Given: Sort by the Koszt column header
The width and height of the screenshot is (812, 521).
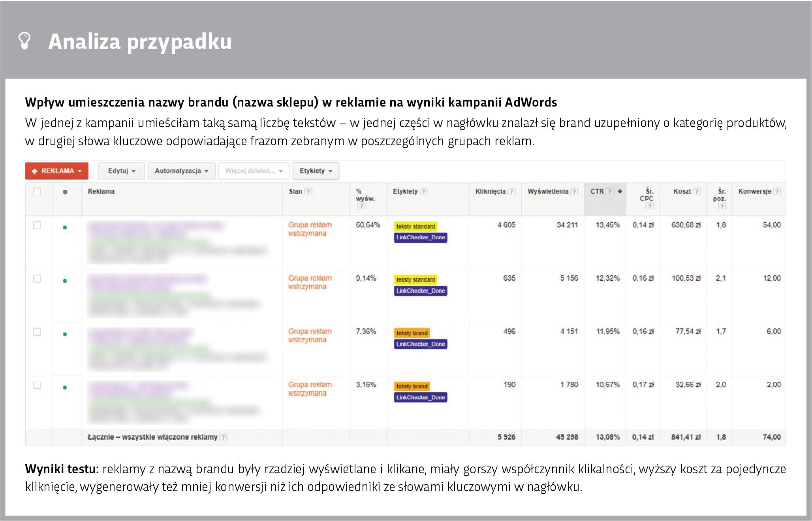Looking at the screenshot, I should coord(682,191).
